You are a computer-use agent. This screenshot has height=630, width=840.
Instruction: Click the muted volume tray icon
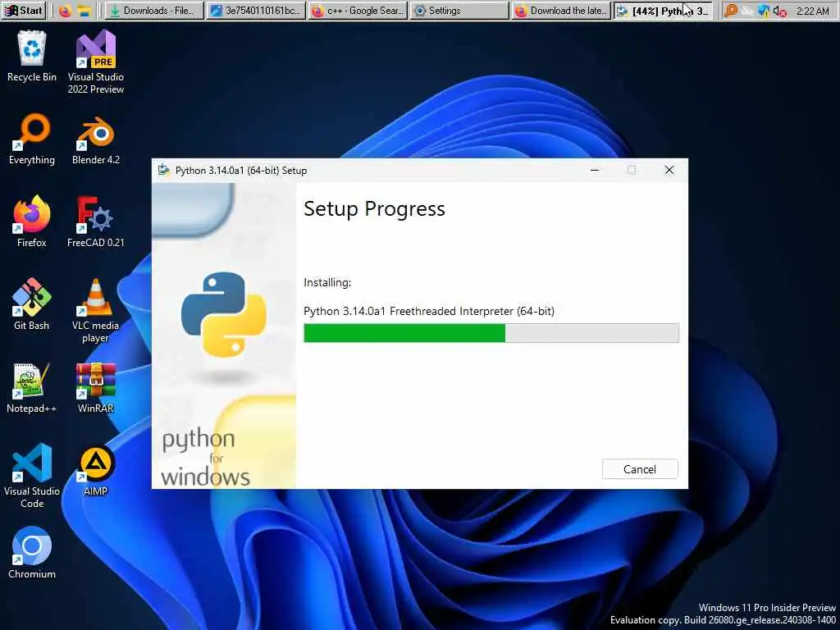point(780,11)
